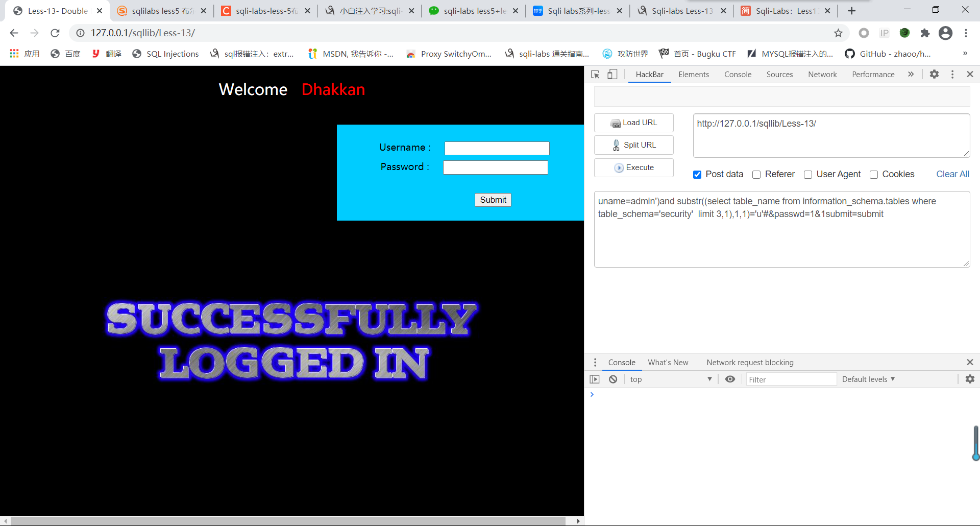Open the browser extensions puzzle icon
Viewport: 980px width, 526px height.
pyautogui.click(x=925, y=33)
